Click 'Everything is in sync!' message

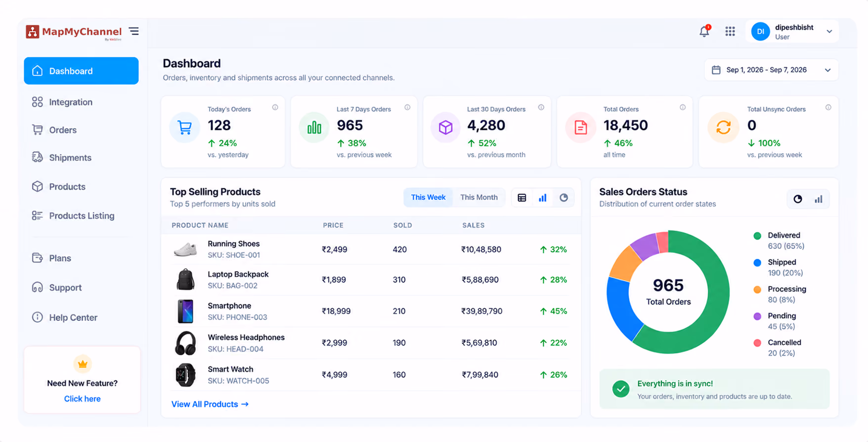pyautogui.click(x=675, y=384)
